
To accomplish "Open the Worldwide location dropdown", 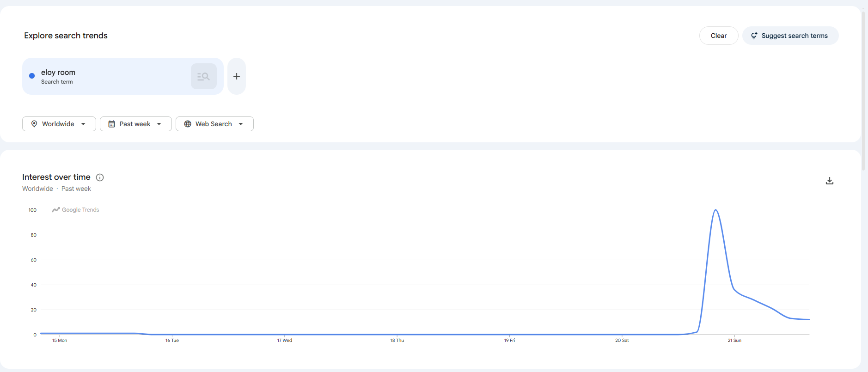I will [59, 124].
